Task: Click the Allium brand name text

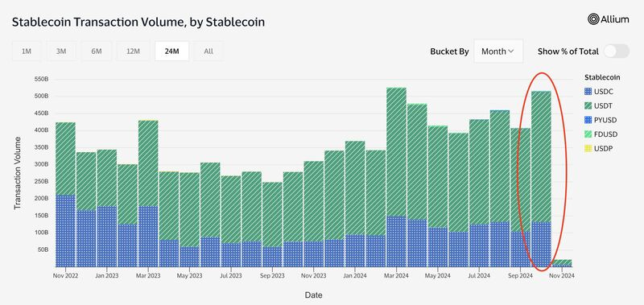Action: tap(615, 19)
